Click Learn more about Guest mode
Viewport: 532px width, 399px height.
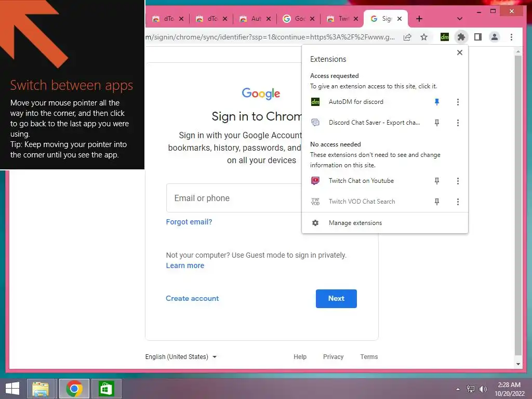point(185,265)
